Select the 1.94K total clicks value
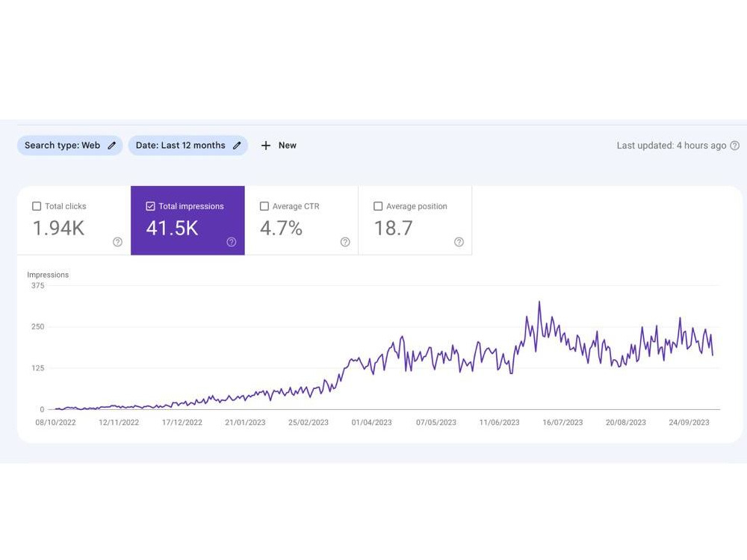The width and height of the screenshot is (747, 560). [58, 228]
